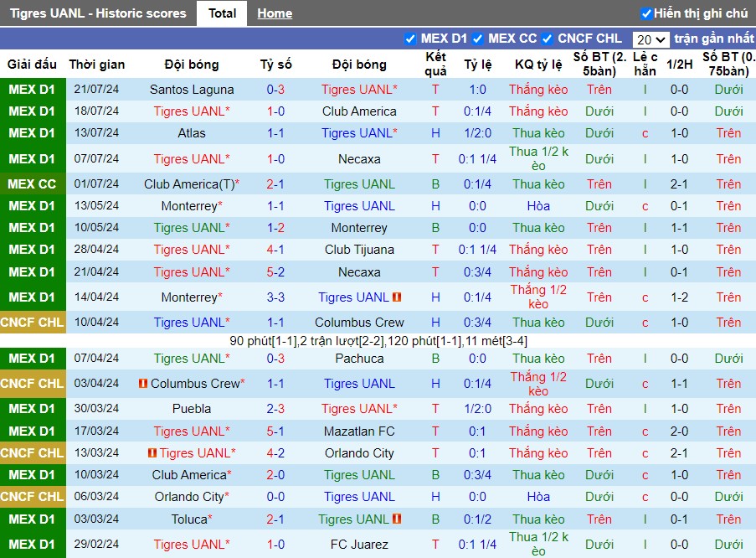Open the Santos Laguna team link
Image resolution: width=756 pixels, height=558 pixels.
[192, 90]
